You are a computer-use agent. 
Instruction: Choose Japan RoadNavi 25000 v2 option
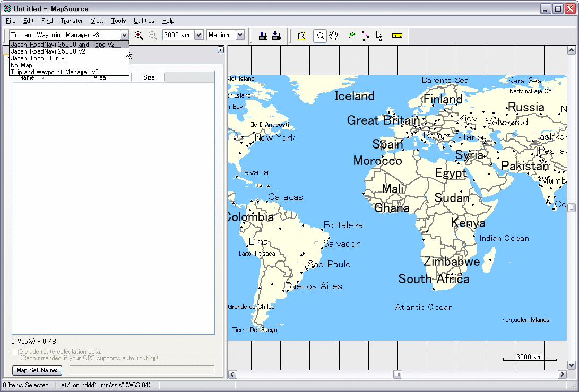tap(70, 51)
